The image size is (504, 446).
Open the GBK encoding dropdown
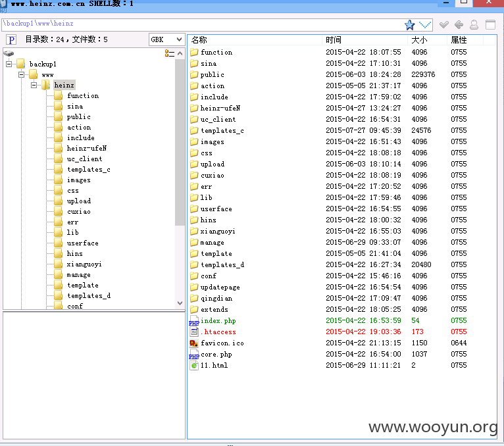[166, 39]
